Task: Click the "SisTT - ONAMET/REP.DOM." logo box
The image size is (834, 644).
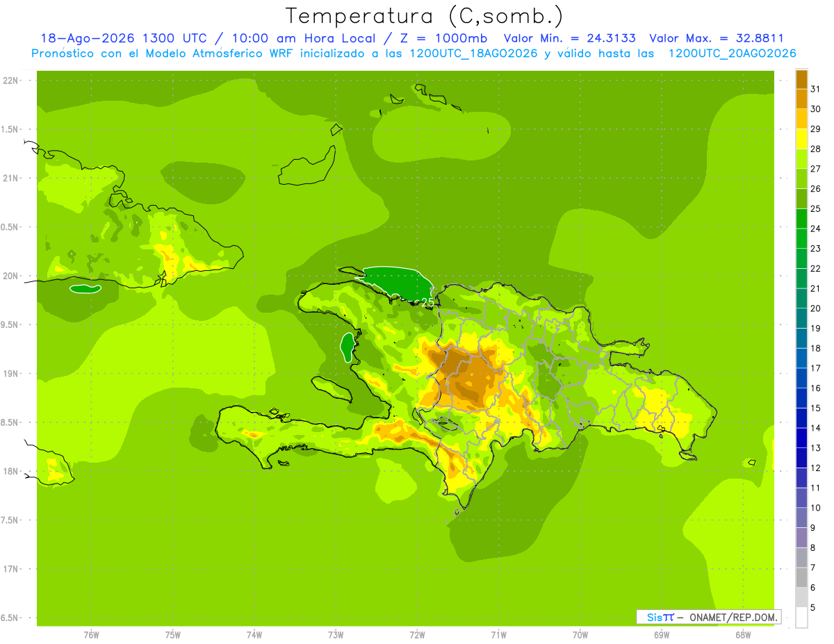Action: coord(708,617)
